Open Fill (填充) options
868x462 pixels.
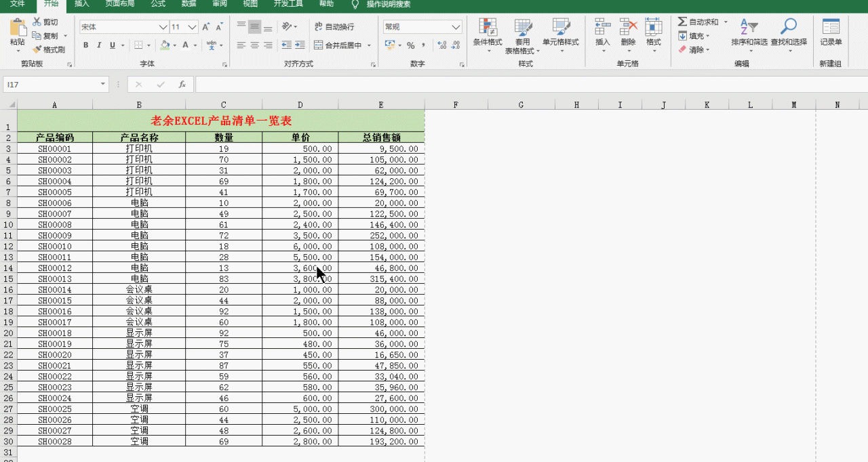point(694,36)
